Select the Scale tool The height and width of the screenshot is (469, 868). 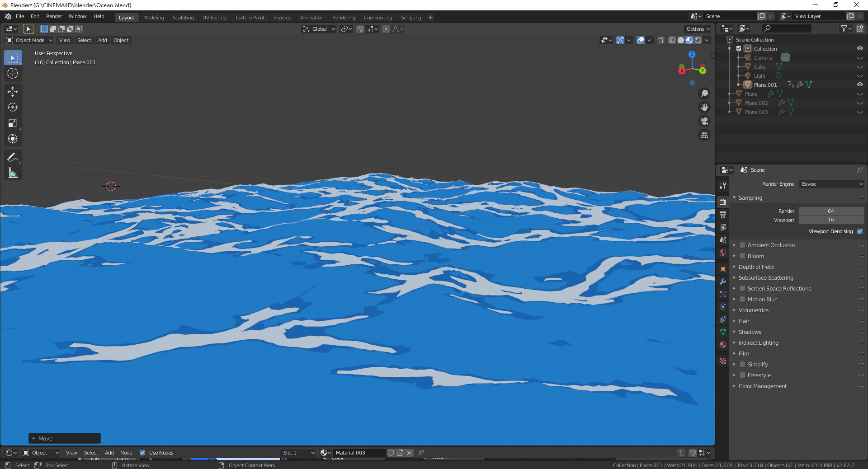click(x=13, y=123)
